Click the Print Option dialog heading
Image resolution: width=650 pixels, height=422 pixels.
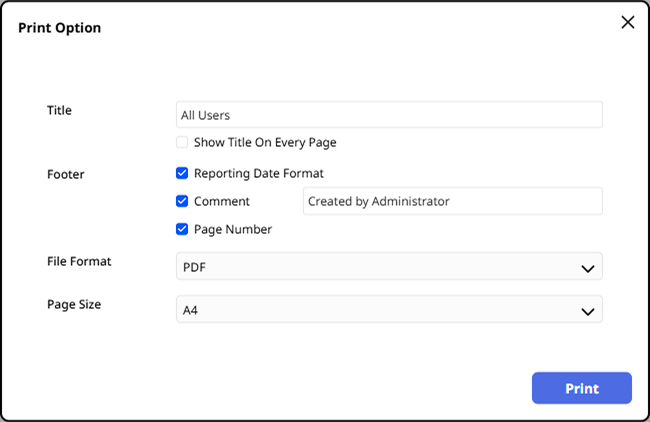59,28
